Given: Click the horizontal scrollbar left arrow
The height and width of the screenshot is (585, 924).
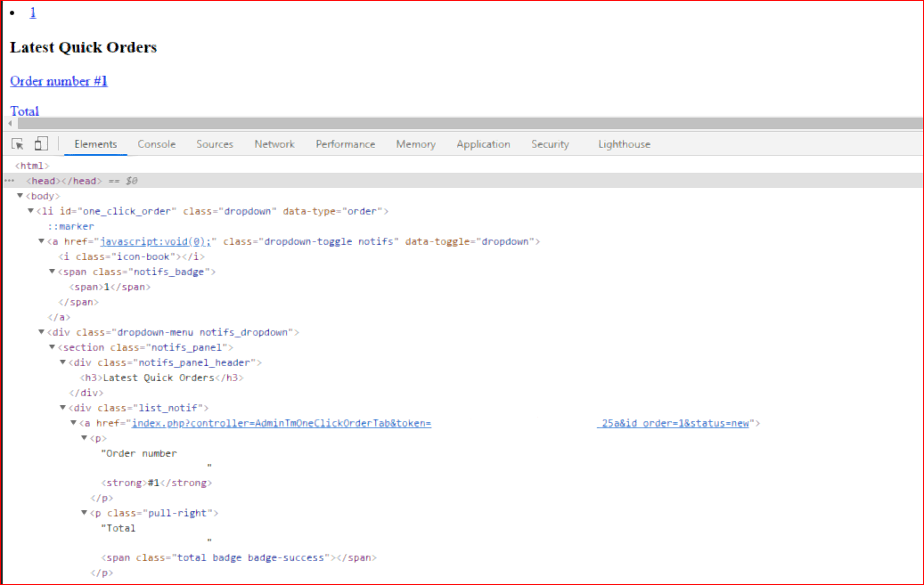Looking at the screenshot, I should pyautogui.click(x=10, y=123).
